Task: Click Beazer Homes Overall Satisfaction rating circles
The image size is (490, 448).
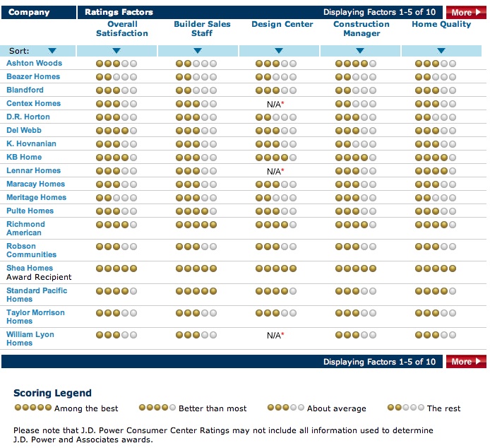Action: (116, 77)
